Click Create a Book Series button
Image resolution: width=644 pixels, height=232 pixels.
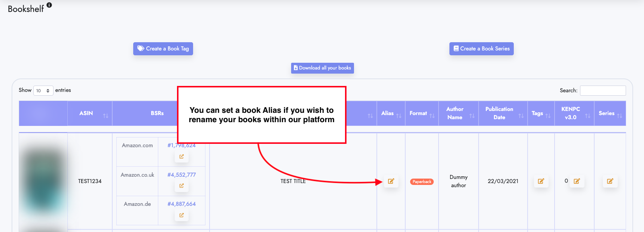click(482, 49)
